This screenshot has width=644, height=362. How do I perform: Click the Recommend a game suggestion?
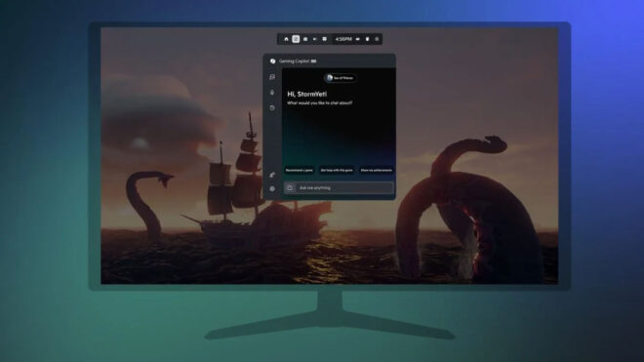(x=299, y=170)
